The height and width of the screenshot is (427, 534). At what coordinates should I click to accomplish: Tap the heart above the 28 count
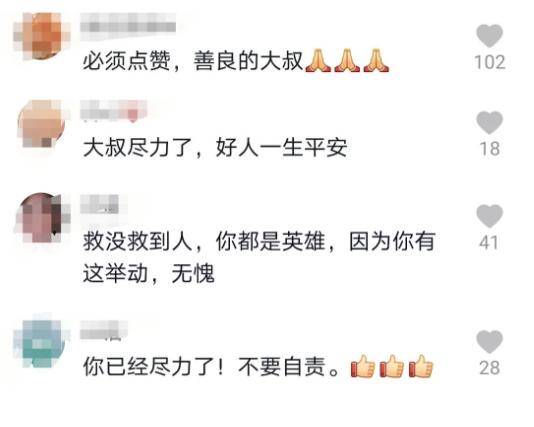click(x=489, y=342)
